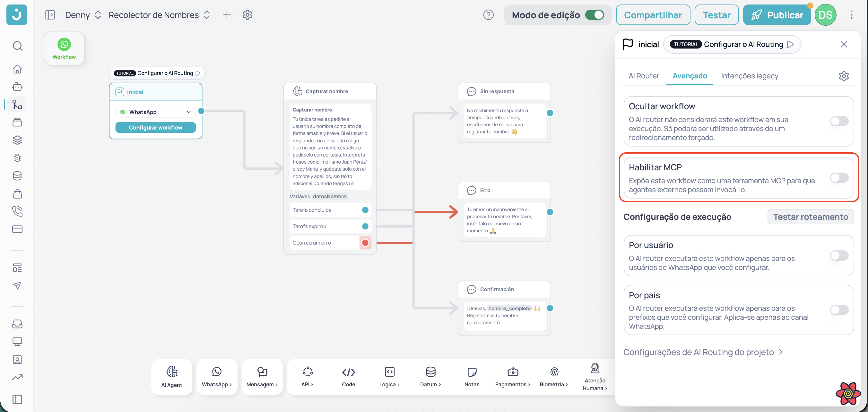868x412 pixels.
Task: Add a Code node from toolbar
Action: tap(348, 377)
